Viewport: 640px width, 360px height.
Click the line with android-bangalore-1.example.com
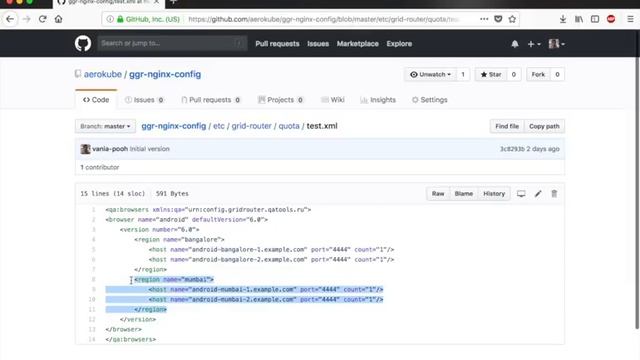[271, 249]
